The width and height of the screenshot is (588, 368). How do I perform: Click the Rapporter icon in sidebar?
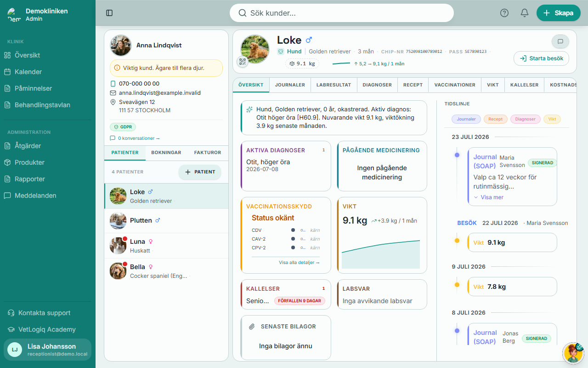7,179
